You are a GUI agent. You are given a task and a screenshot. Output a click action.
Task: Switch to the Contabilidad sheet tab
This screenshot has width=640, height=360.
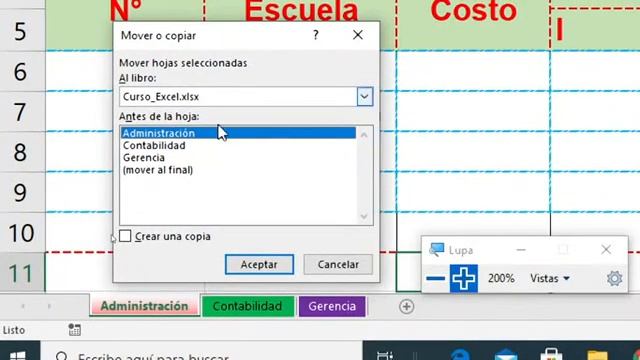(247, 306)
